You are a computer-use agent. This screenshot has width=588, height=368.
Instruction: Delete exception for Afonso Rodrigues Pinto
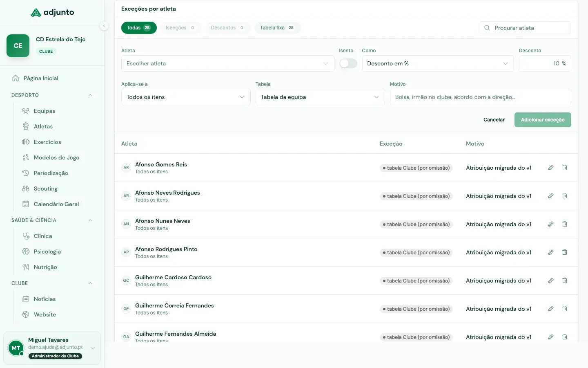[x=565, y=252]
